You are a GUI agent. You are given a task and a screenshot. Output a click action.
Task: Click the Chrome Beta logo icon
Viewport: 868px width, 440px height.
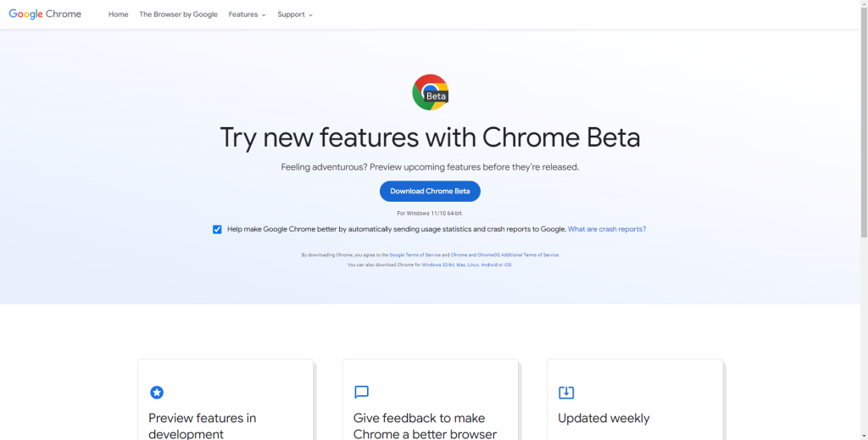coord(430,92)
